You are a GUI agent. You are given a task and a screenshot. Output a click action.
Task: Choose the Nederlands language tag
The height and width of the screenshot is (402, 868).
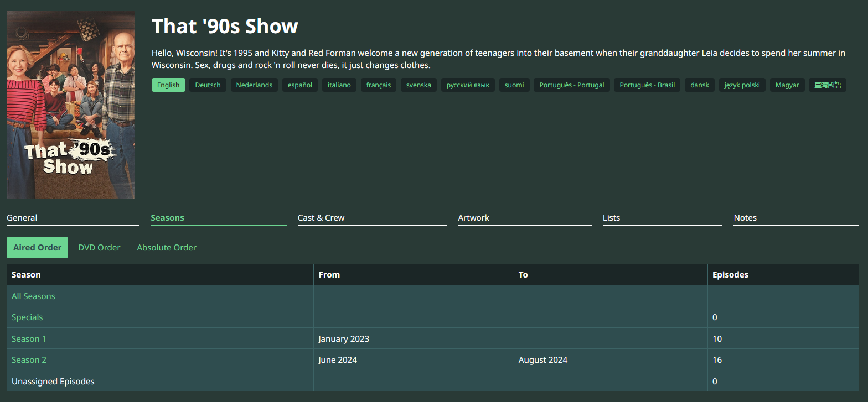[x=254, y=85]
